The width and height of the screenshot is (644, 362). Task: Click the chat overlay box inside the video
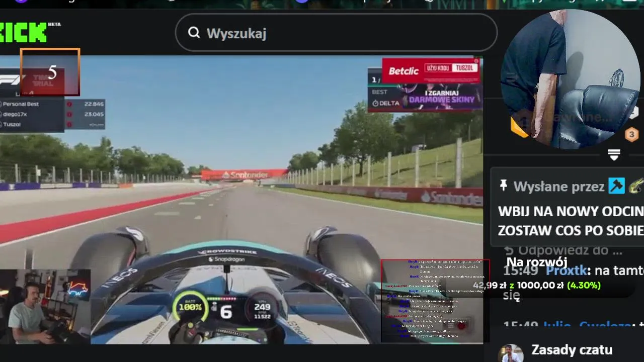435,301
